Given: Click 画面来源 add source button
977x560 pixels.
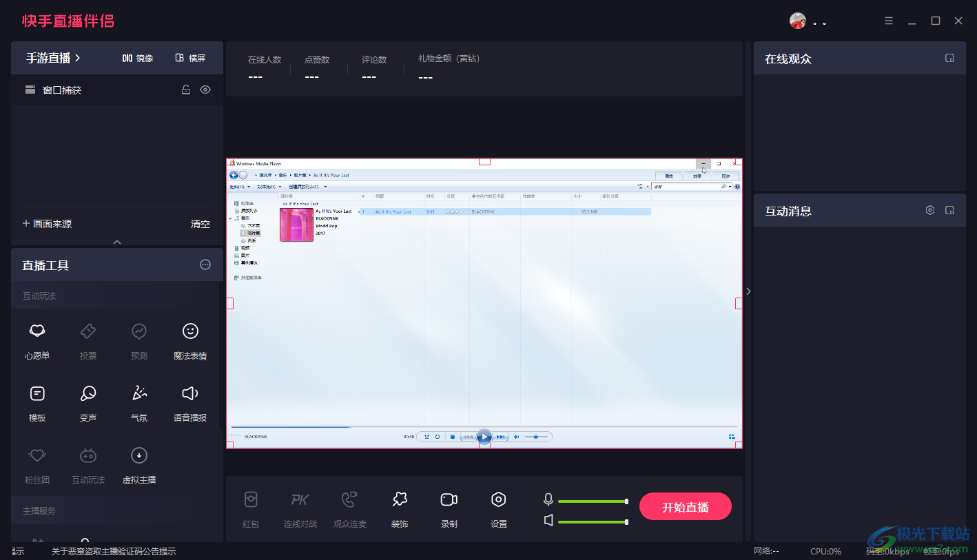Looking at the screenshot, I should pyautogui.click(x=47, y=223).
